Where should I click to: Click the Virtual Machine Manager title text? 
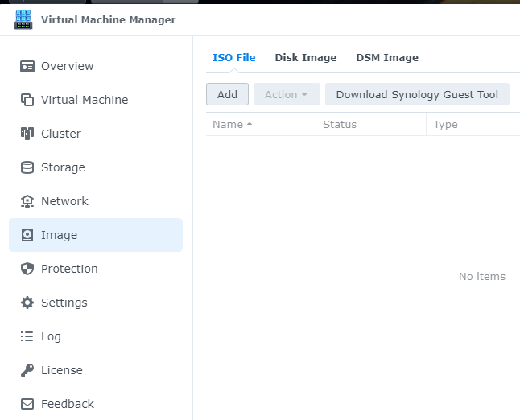tap(109, 20)
